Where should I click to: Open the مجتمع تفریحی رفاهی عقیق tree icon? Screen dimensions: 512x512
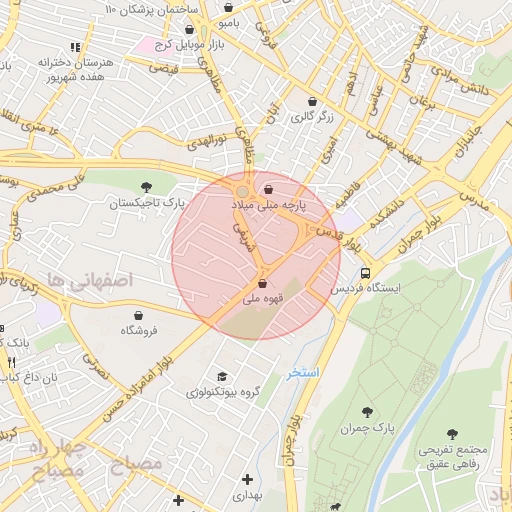click(x=452, y=434)
